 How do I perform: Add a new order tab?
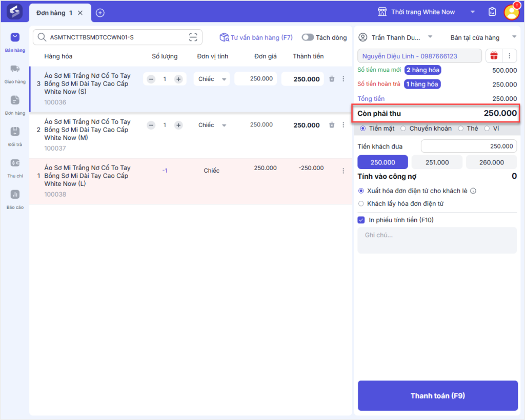pos(100,13)
